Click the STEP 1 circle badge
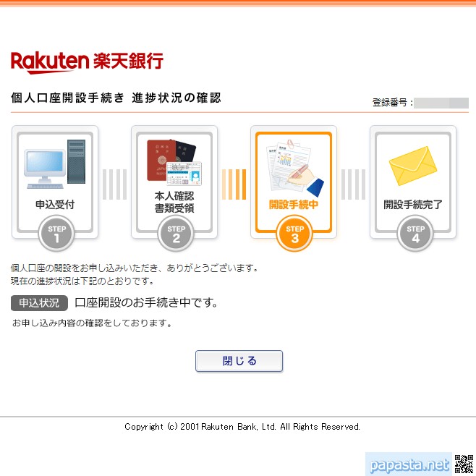The image size is (476, 476). pyautogui.click(x=56, y=234)
